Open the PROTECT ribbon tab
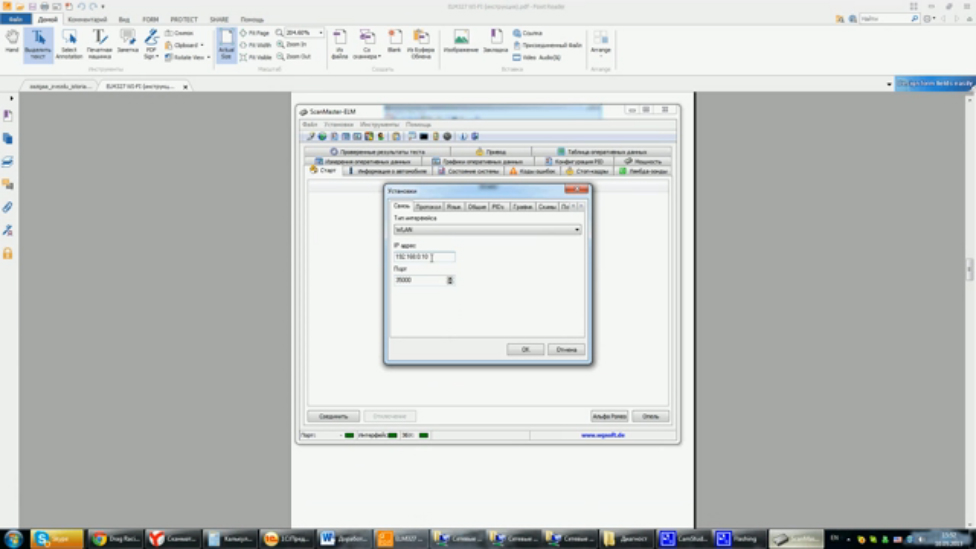976x549 pixels. pos(184,19)
